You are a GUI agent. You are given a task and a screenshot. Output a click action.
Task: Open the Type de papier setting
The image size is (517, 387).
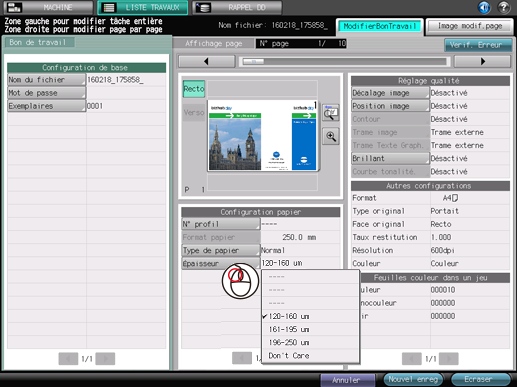[221, 250]
